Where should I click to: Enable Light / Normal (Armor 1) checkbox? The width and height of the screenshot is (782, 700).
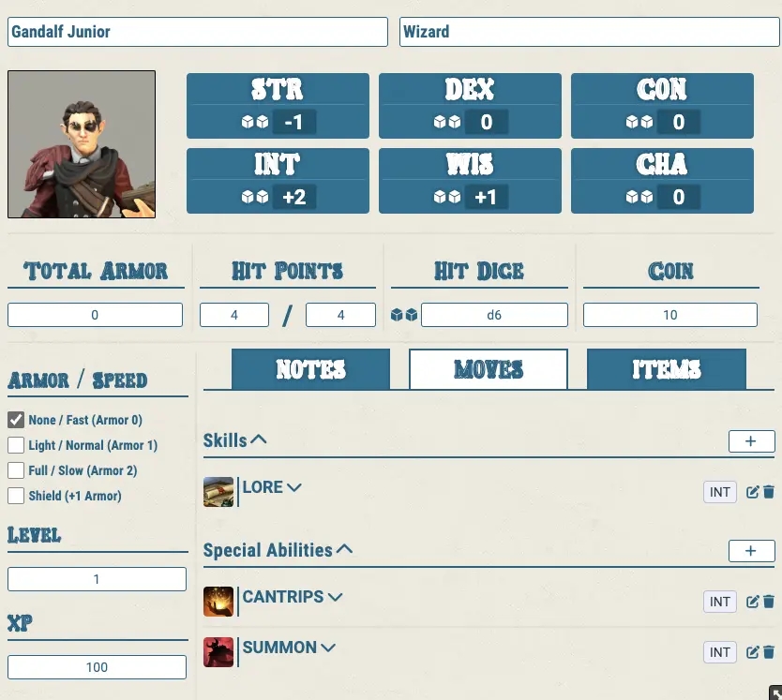pos(16,445)
